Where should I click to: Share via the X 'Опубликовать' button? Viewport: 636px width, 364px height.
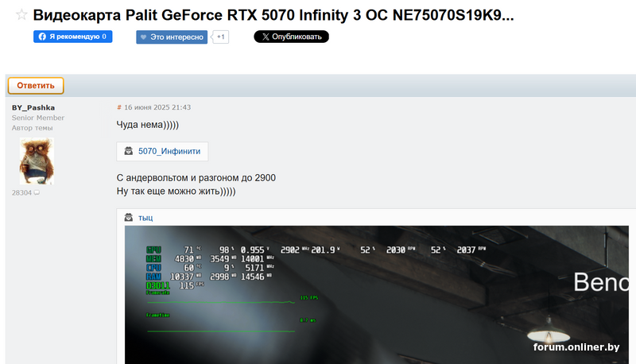(x=291, y=37)
